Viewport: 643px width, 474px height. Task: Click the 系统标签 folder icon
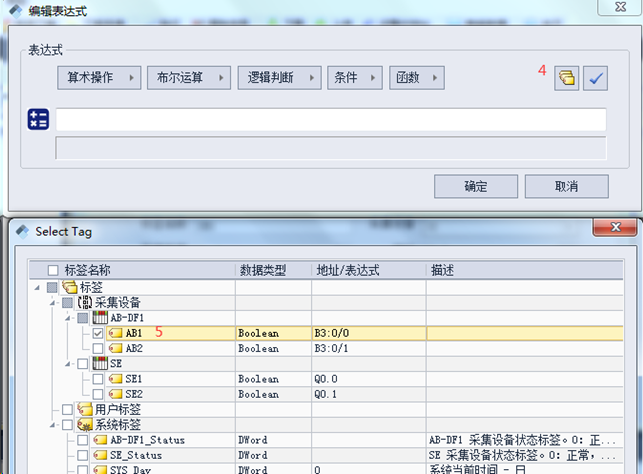[85, 425]
